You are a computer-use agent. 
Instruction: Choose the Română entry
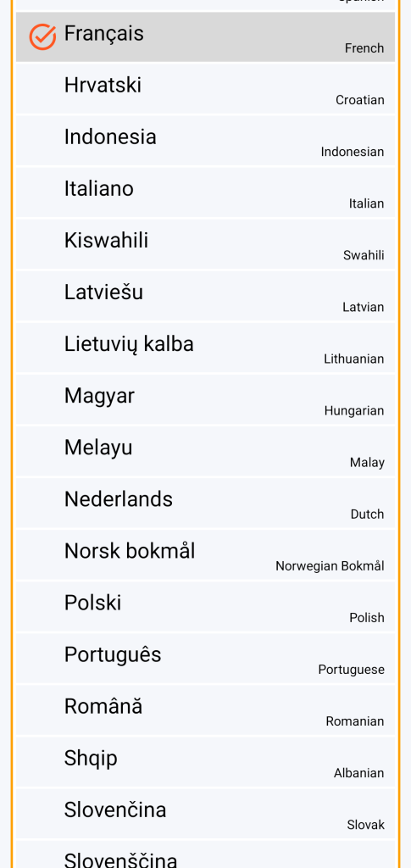pos(205,709)
